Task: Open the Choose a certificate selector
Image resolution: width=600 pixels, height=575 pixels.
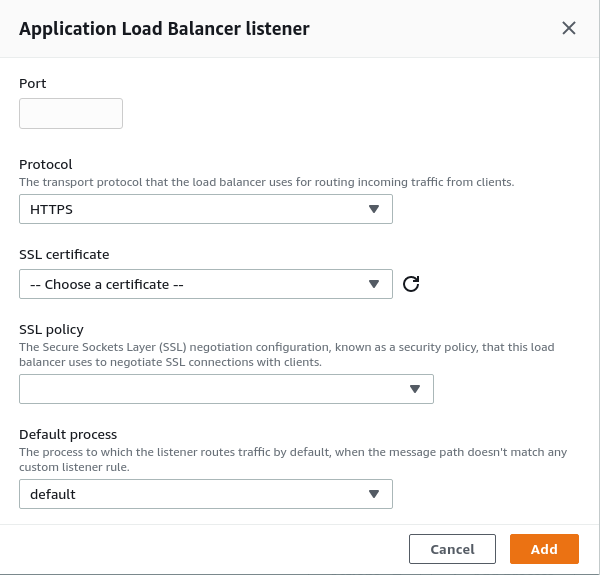Action: pos(206,284)
